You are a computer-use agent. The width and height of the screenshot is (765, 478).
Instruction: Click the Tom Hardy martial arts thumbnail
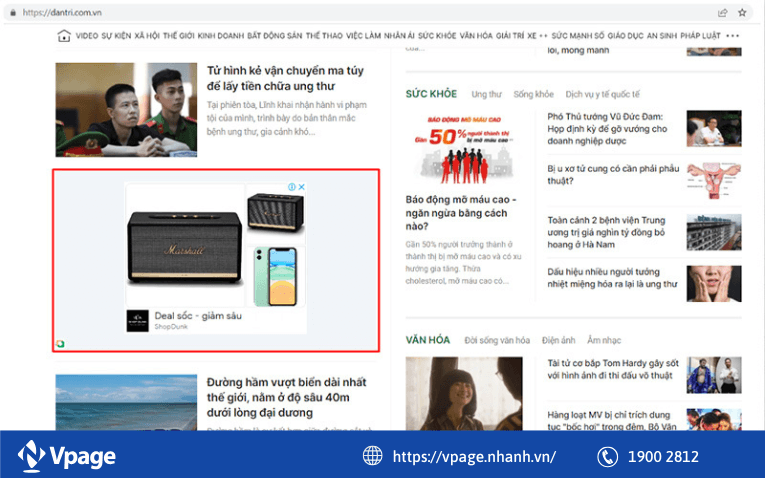(x=714, y=375)
